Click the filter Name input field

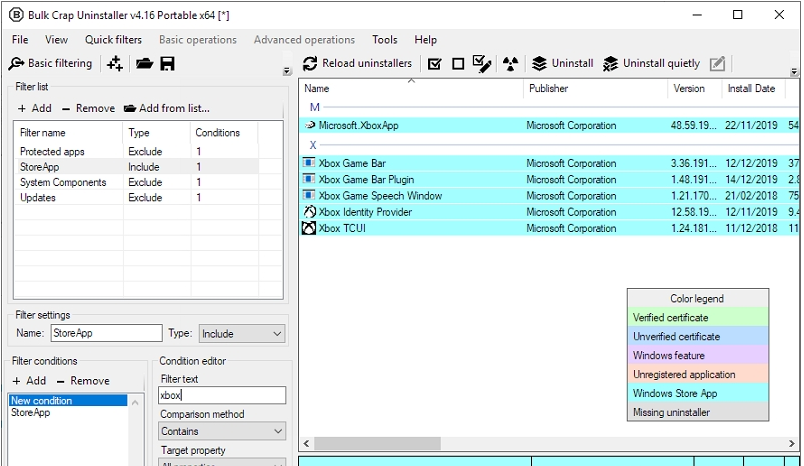(x=107, y=333)
